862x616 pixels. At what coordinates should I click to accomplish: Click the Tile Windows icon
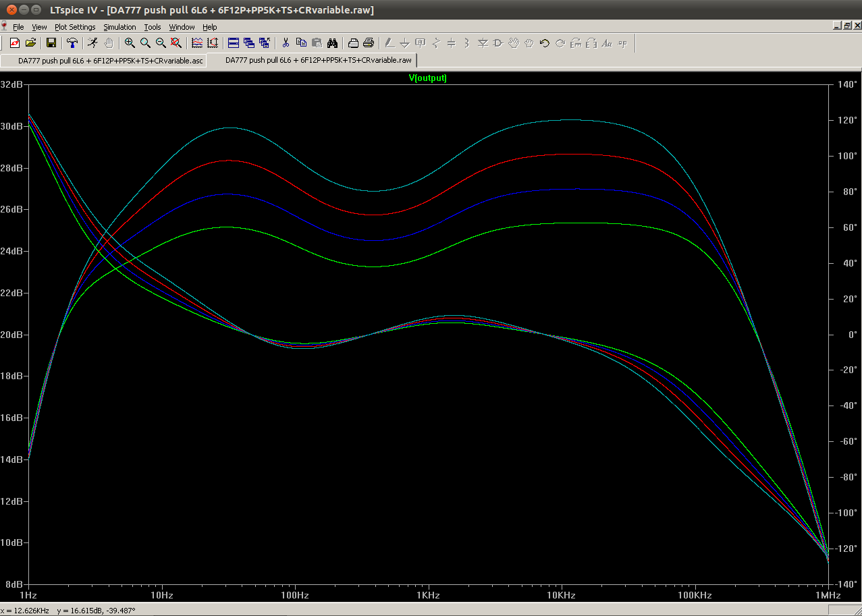(x=234, y=43)
